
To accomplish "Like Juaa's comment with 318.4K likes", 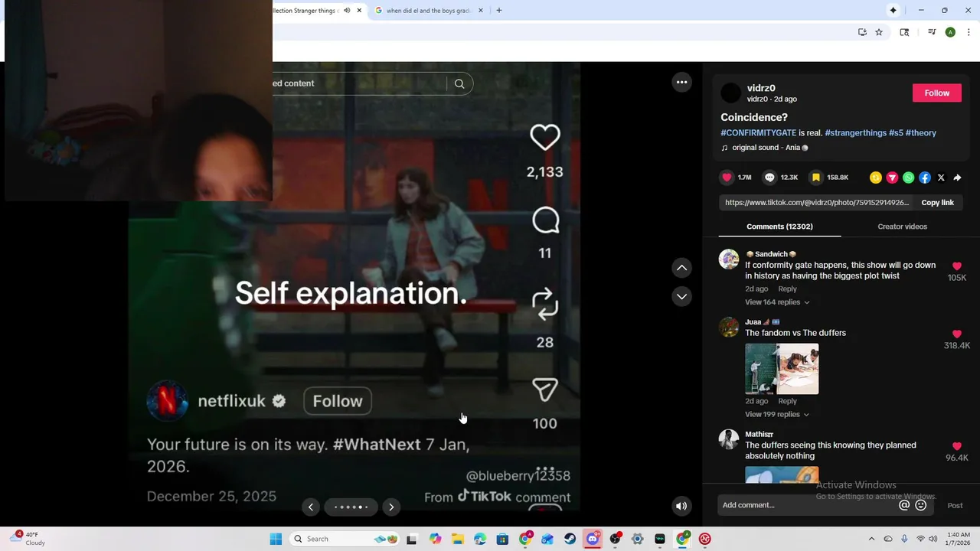I will pyautogui.click(x=957, y=334).
